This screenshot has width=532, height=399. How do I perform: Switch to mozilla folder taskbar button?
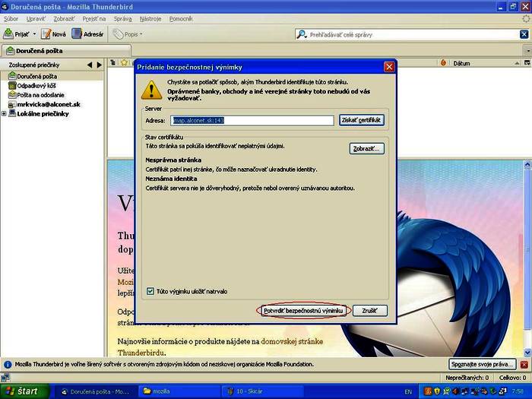[x=179, y=391]
